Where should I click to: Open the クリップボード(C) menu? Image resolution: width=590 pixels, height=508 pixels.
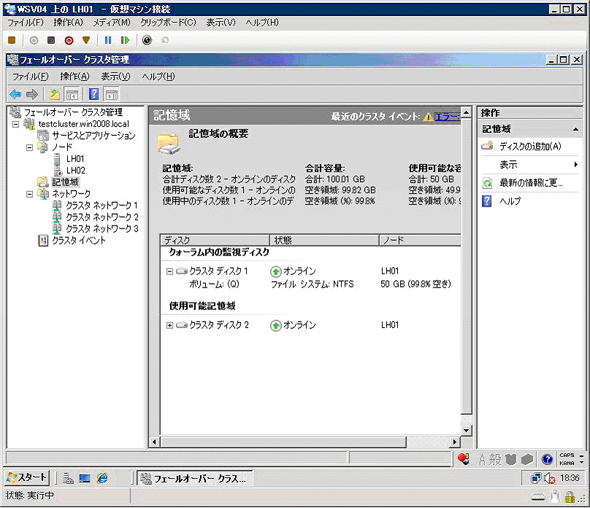tap(168, 22)
